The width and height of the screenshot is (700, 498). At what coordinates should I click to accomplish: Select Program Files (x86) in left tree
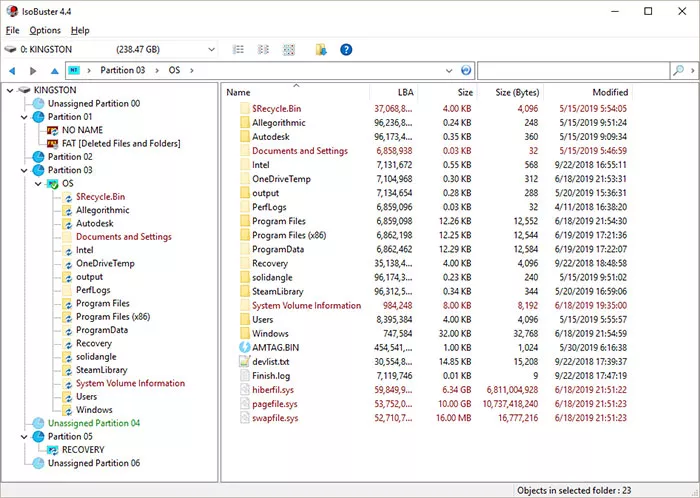pyautogui.click(x=113, y=317)
